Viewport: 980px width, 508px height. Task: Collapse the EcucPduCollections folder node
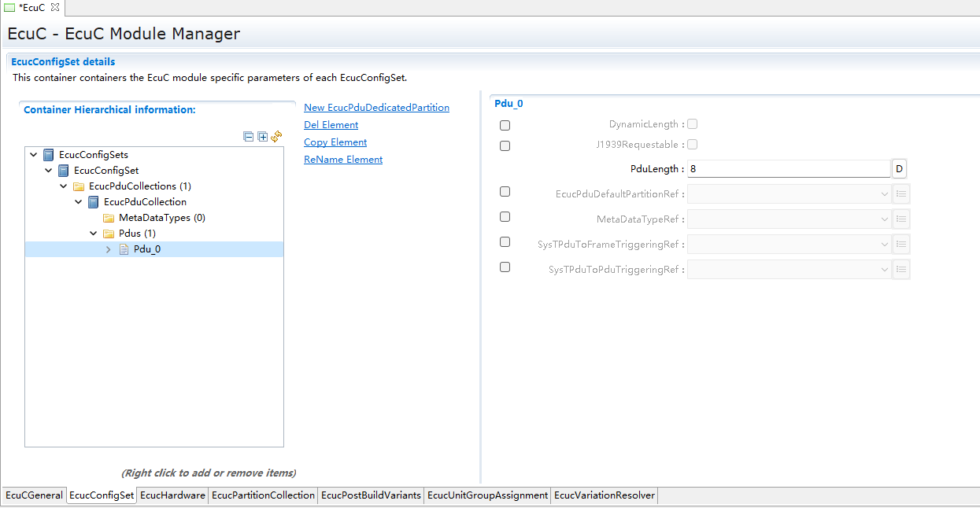click(64, 186)
